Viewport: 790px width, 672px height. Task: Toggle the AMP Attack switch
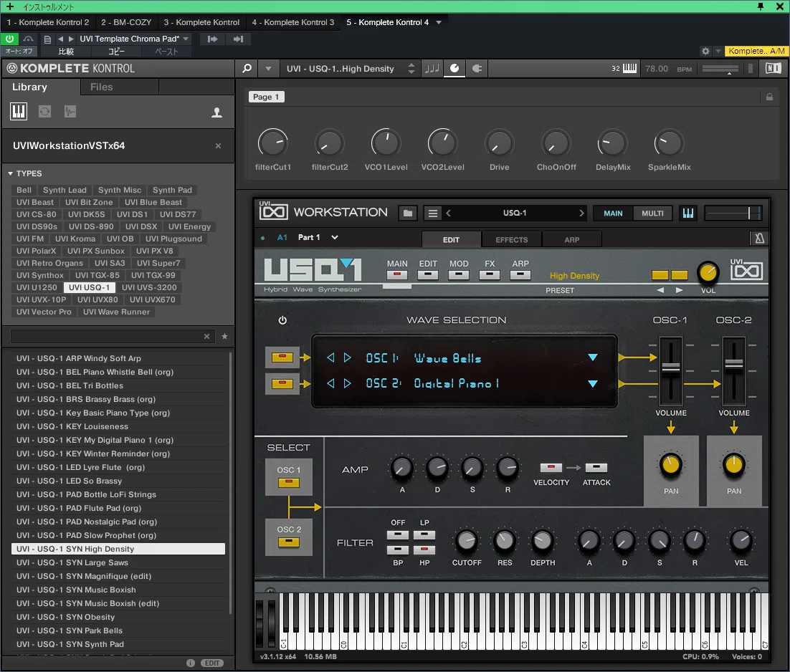596,468
